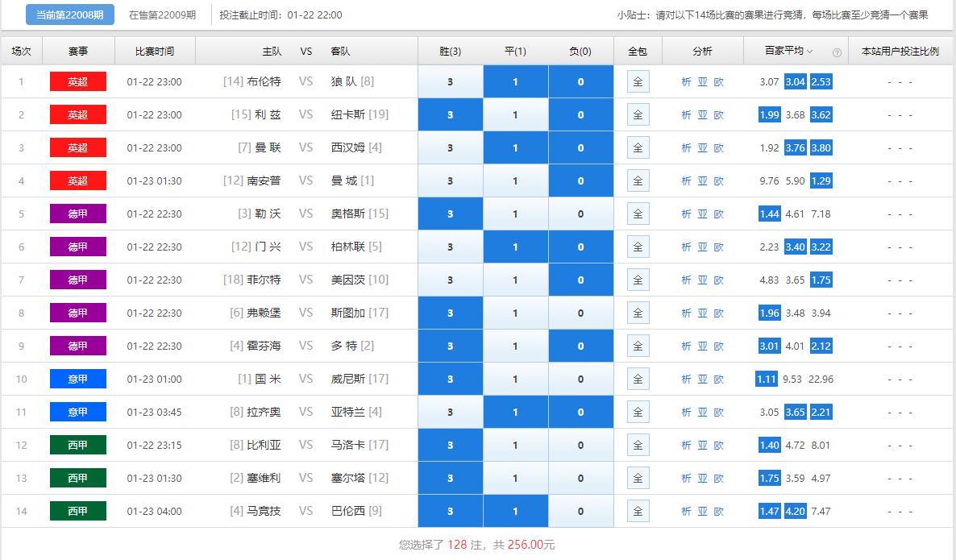View 欧 European odds for 曼联 match
This screenshot has width=956, height=560.
(x=718, y=147)
